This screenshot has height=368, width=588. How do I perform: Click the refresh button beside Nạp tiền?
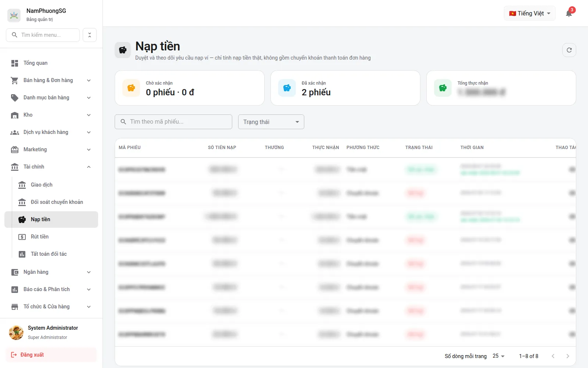click(569, 50)
